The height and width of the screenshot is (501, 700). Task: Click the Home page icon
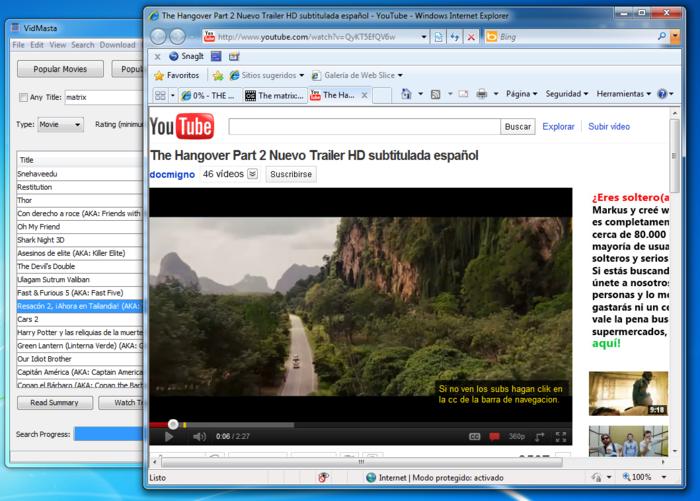(x=406, y=94)
